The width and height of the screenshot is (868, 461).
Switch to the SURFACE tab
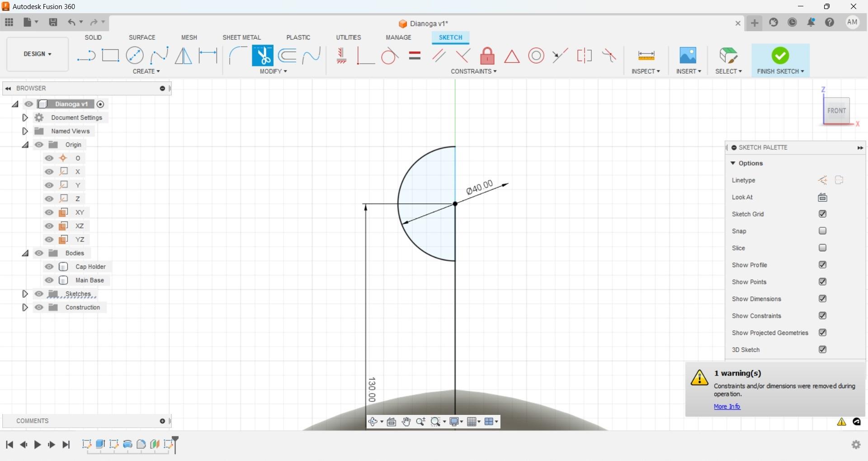pos(142,38)
